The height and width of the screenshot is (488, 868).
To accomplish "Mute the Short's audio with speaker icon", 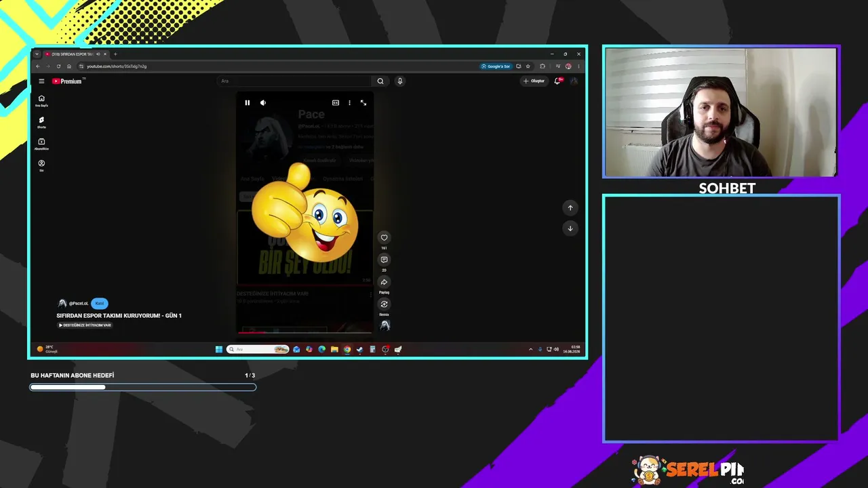I will pos(263,103).
